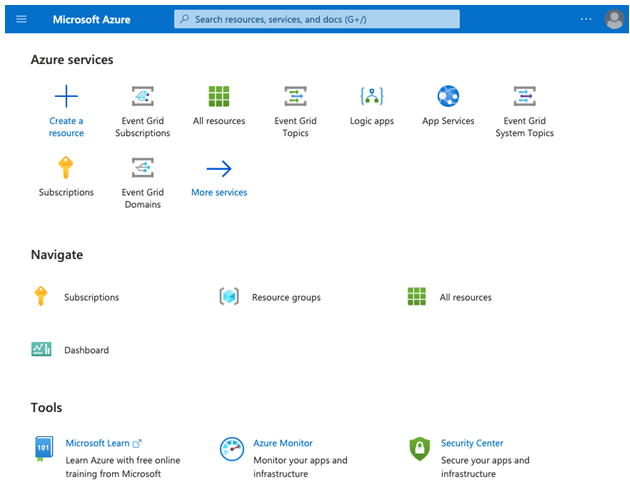Open Resource groups under Navigate
This screenshot has width=630, height=503.
[x=286, y=297]
